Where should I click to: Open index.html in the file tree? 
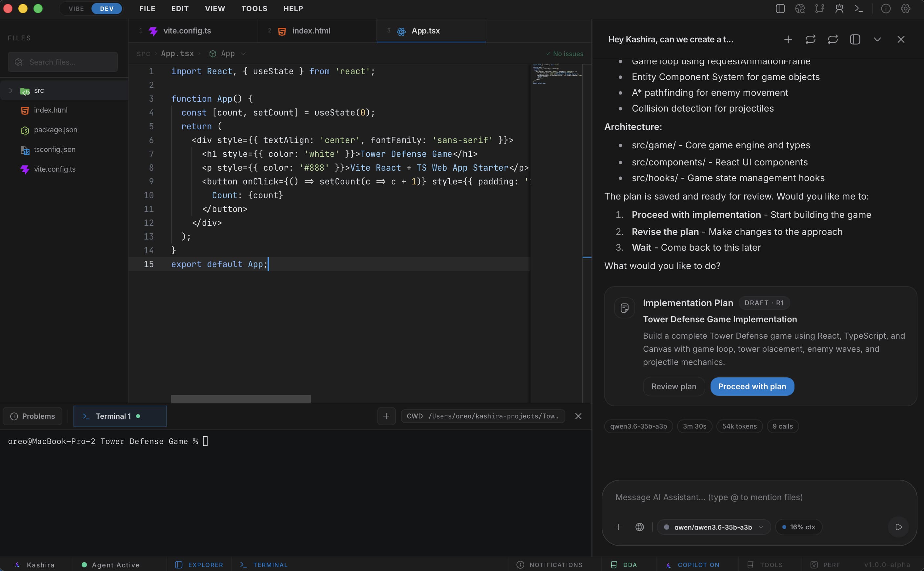[x=64, y=110]
